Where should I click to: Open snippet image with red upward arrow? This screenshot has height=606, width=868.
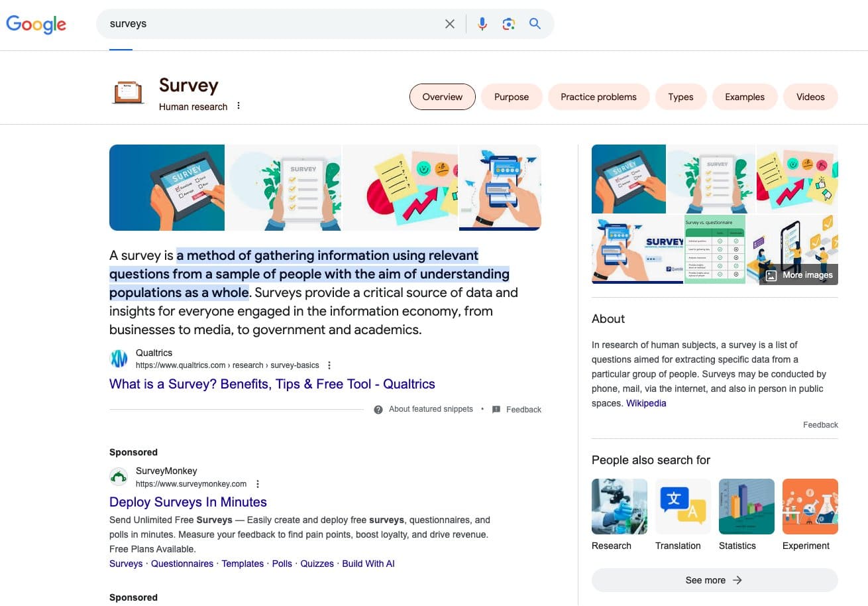coord(400,188)
